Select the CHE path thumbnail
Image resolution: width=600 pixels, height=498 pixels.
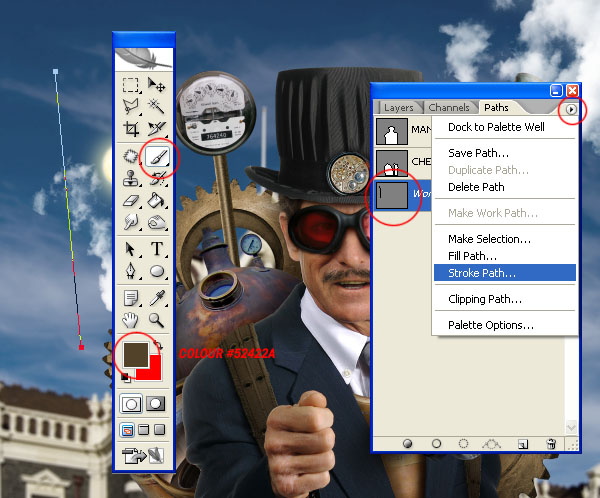pyautogui.click(x=391, y=163)
